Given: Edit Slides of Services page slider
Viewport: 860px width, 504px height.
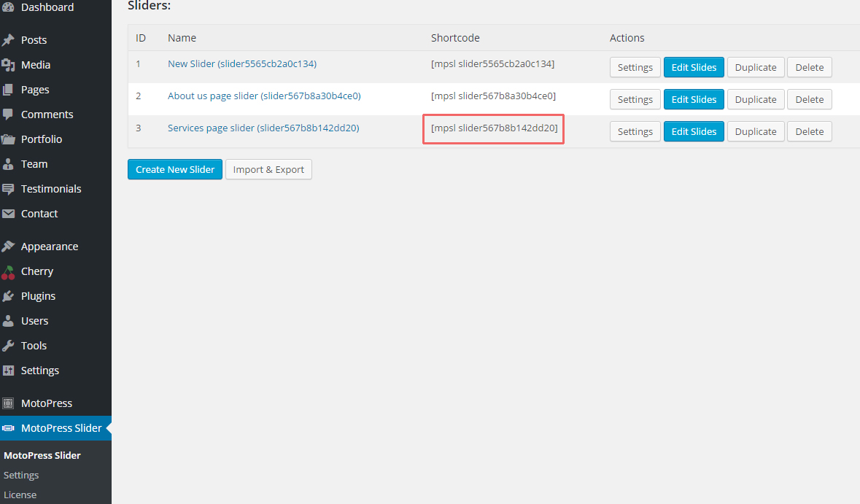Looking at the screenshot, I should tap(694, 131).
